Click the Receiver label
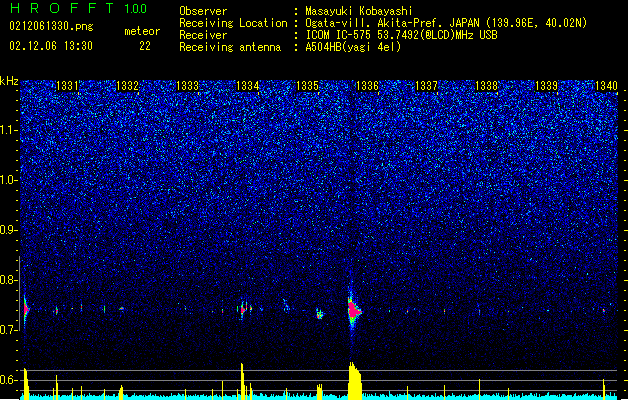The height and width of the screenshot is (400, 629). click(203, 35)
